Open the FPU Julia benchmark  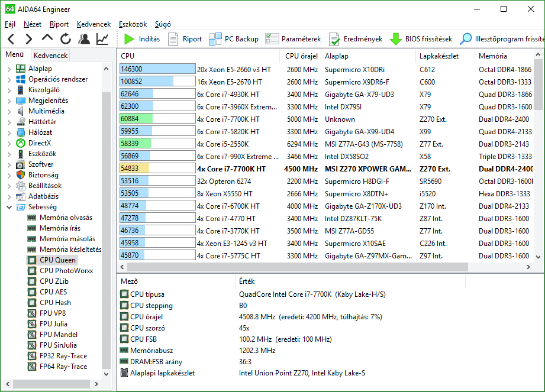(x=53, y=324)
